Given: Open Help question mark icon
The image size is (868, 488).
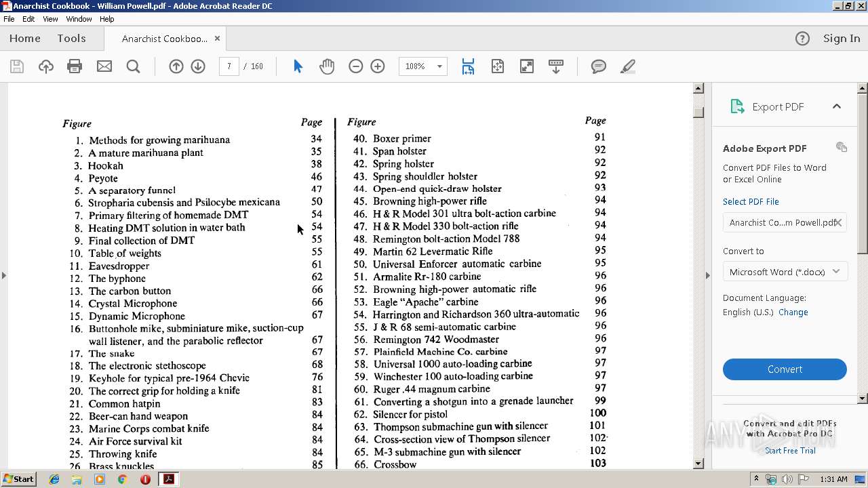Looking at the screenshot, I should pyautogui.click(x=802, y=39).
